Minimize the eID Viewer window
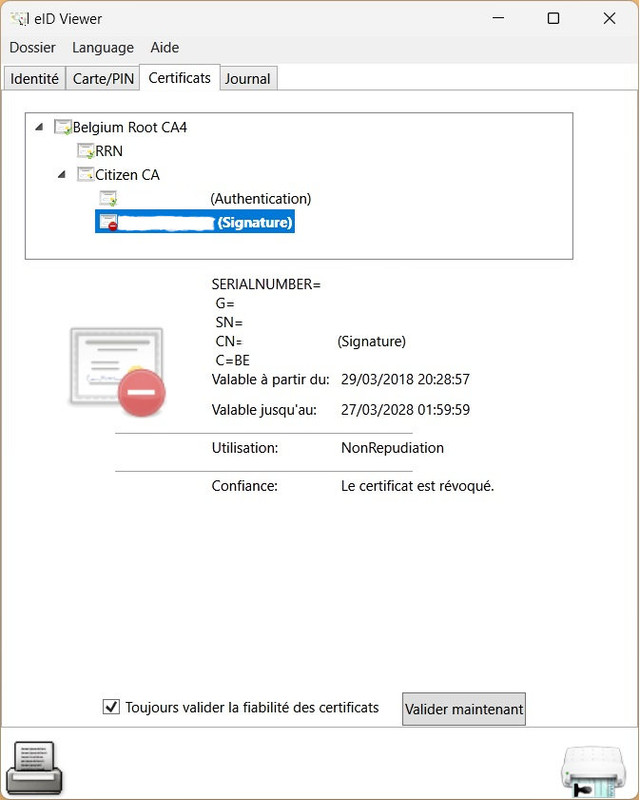Viewport: 640px width, 800px height. point(499,18)
